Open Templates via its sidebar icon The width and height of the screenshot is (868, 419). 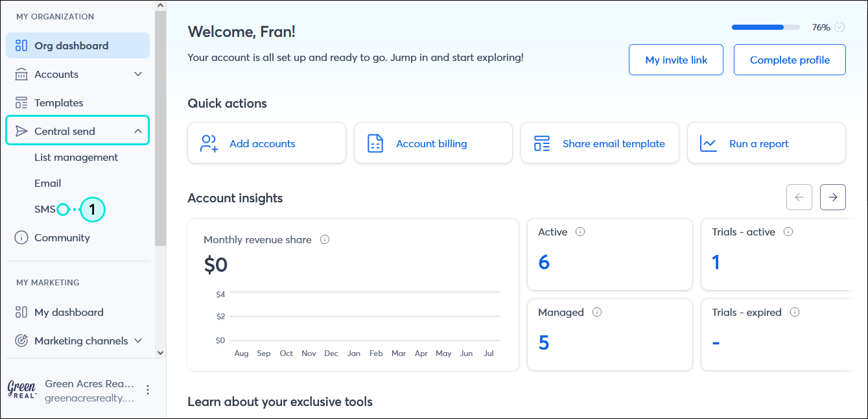point(20,102)
